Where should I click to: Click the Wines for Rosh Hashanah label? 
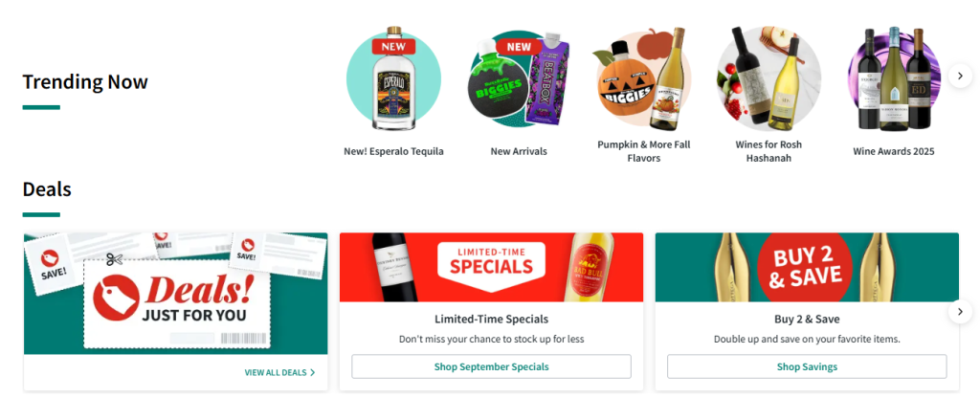point(768,151)
